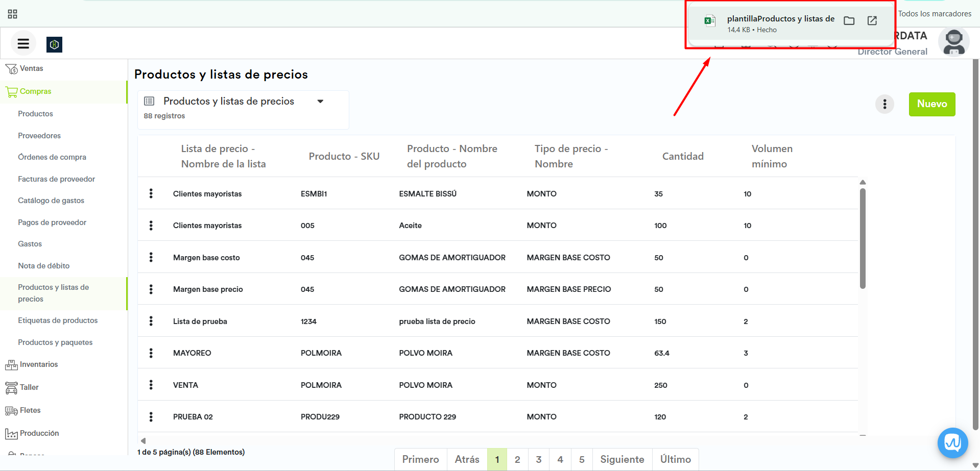Screen dimensions: 980x471
Task: Go to Proveedores in sidebar
Action: click(x=39, y=136)
